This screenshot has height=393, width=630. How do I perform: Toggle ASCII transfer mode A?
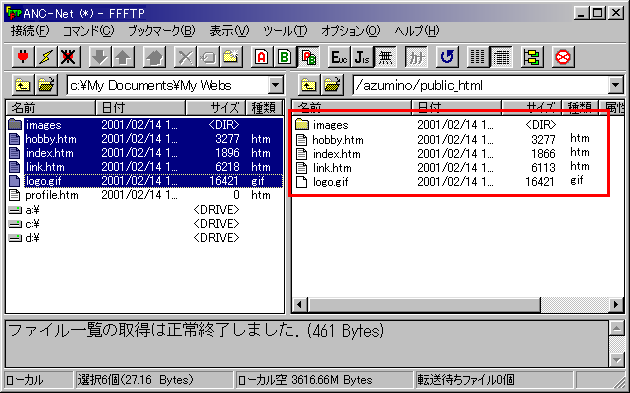(x=262, y=57)
